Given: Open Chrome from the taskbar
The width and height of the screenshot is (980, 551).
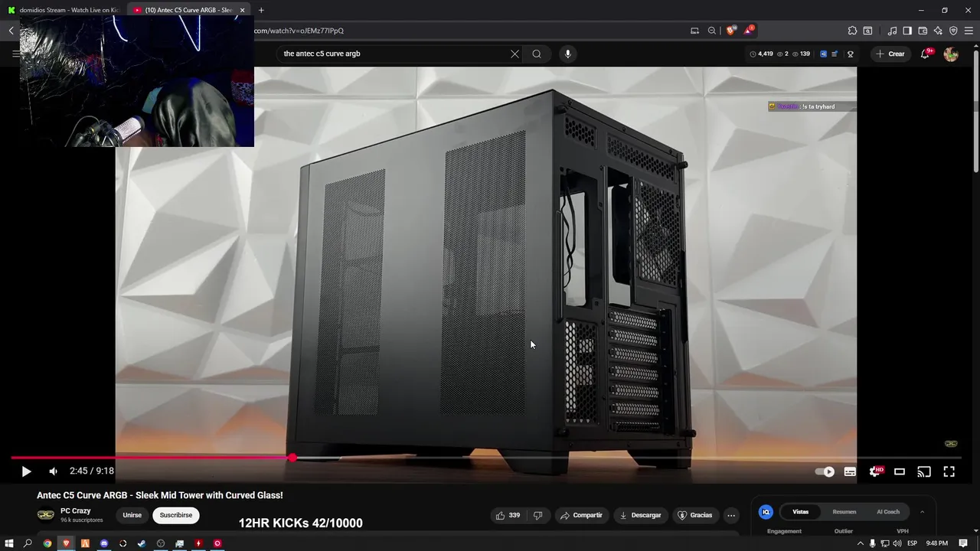Looking at the screenshot, I should (47, 543).
